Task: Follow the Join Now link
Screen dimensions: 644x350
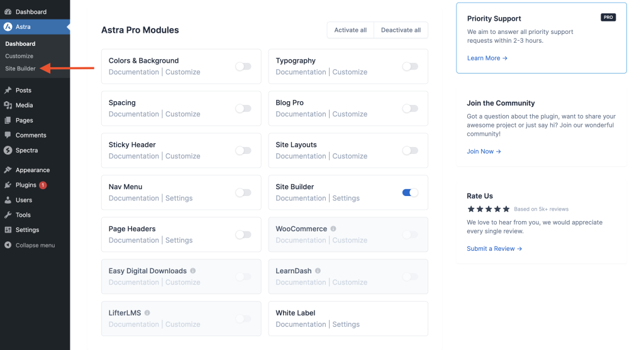Action: (484, 151)
